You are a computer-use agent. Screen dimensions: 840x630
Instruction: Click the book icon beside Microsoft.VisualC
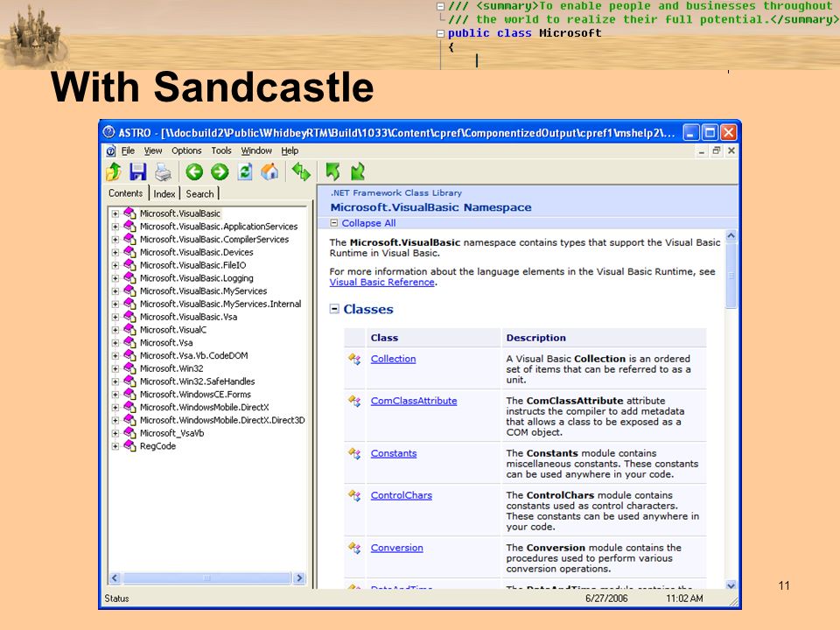[x=129, y=330]
